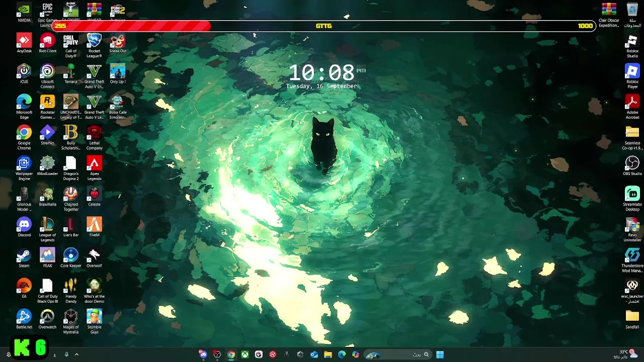Screen dimensions: 644x362
Task: Open the Sandfall folder
Action: pos(632,319)
